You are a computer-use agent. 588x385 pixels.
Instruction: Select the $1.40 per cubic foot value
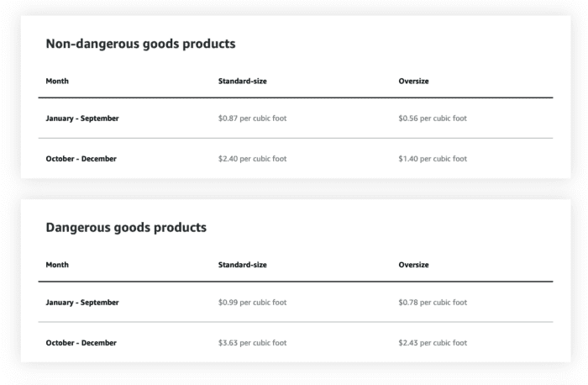pyautogui.click(x=433, y=159)
